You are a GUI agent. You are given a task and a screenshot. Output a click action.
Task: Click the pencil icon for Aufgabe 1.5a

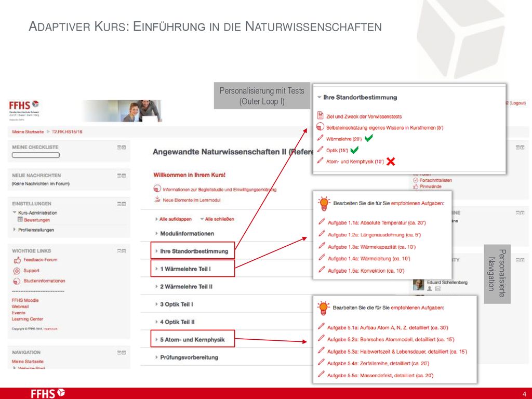tap(322, 270)
